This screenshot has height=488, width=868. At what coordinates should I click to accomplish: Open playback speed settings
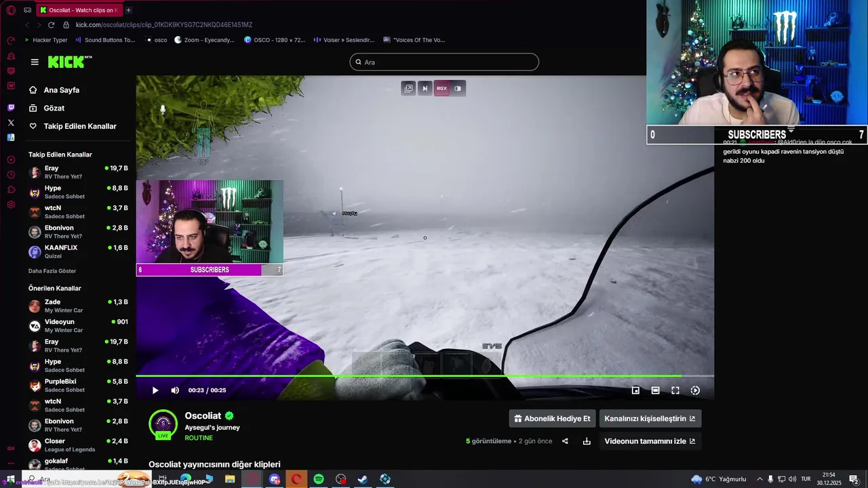(x=695, y=390)
